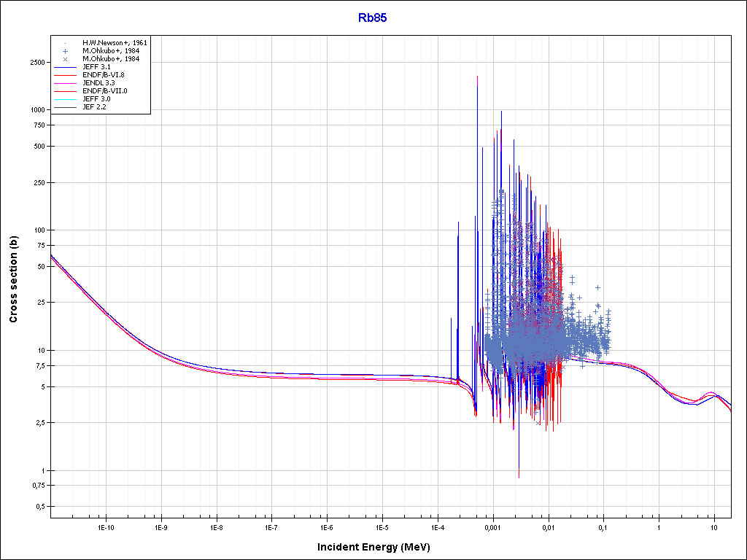Image resolution: width=747 pixels, height=560 pixels.
Task: Select the H.W.Newson+, 1961 legend entry
Action: click(115, 43)
